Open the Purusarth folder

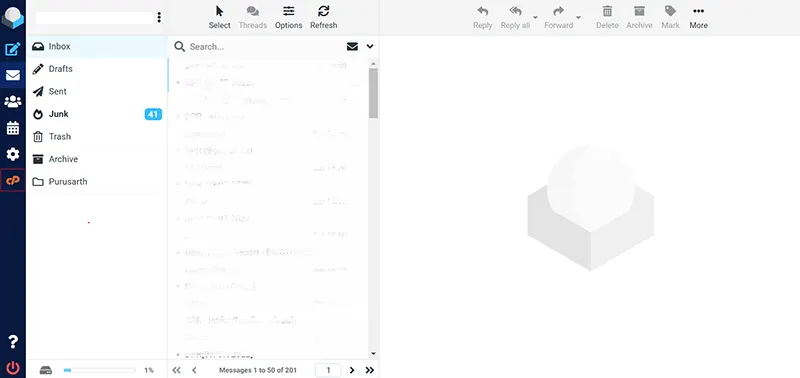point(97,182)
